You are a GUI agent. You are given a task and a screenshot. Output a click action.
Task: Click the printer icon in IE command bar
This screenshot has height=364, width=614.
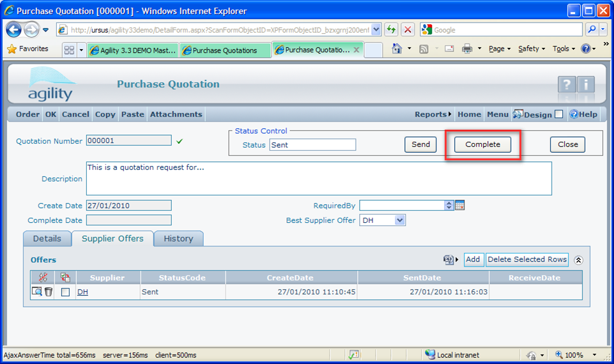tap(467, 49)
